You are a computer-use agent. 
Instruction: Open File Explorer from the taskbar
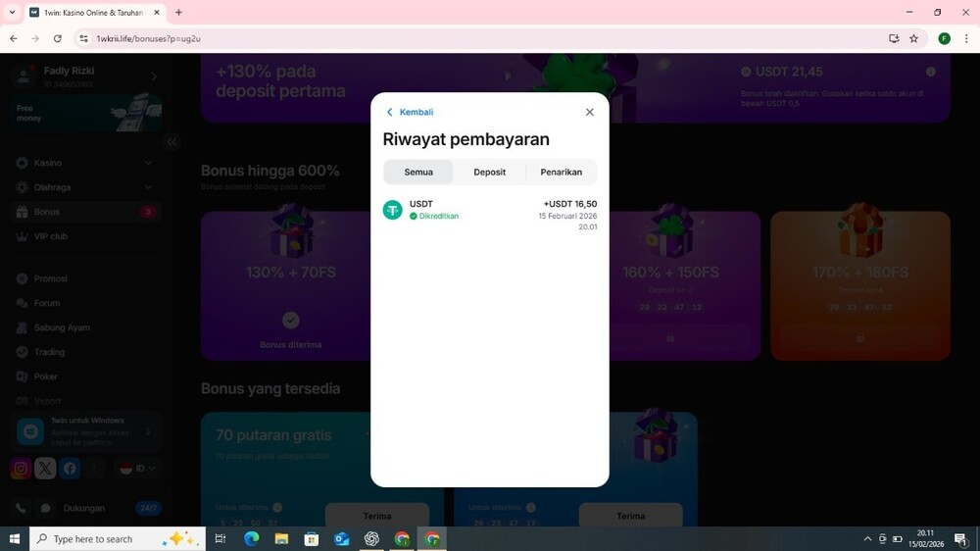click(x=281, y=539)
